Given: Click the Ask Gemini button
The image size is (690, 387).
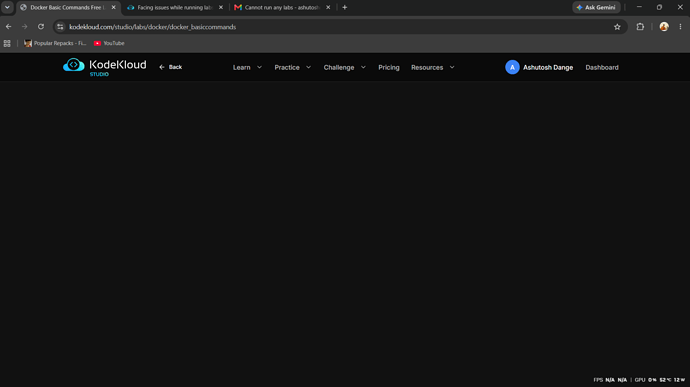Looking at the screenshot, I should coord(596,7).
